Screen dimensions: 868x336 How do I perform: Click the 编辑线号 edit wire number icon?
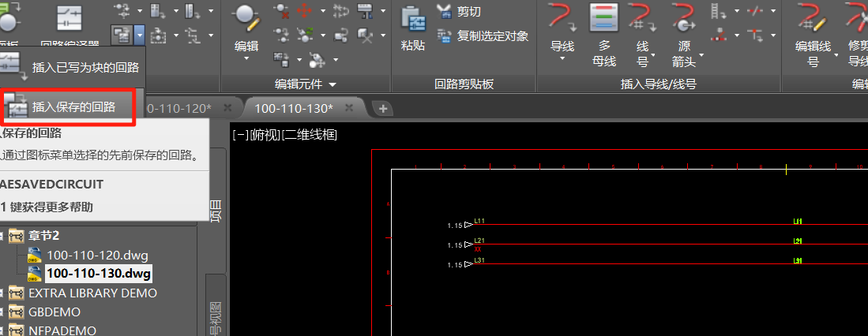813,19
